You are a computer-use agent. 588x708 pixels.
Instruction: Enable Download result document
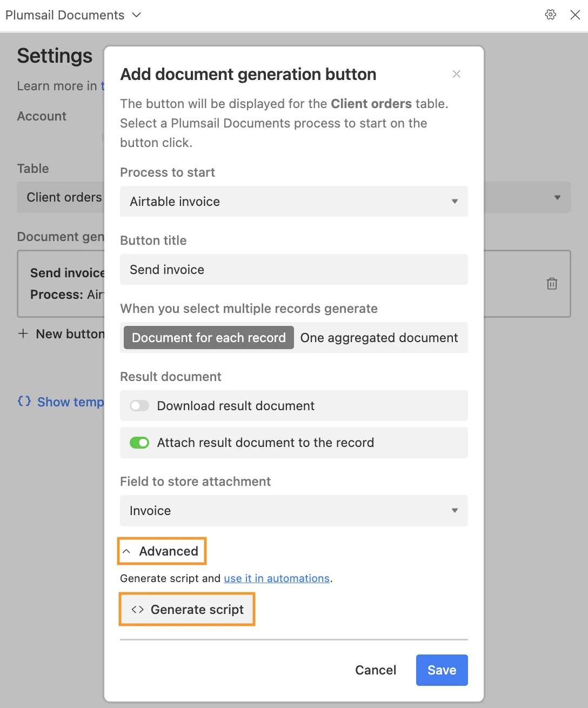[x=139, y=405]
